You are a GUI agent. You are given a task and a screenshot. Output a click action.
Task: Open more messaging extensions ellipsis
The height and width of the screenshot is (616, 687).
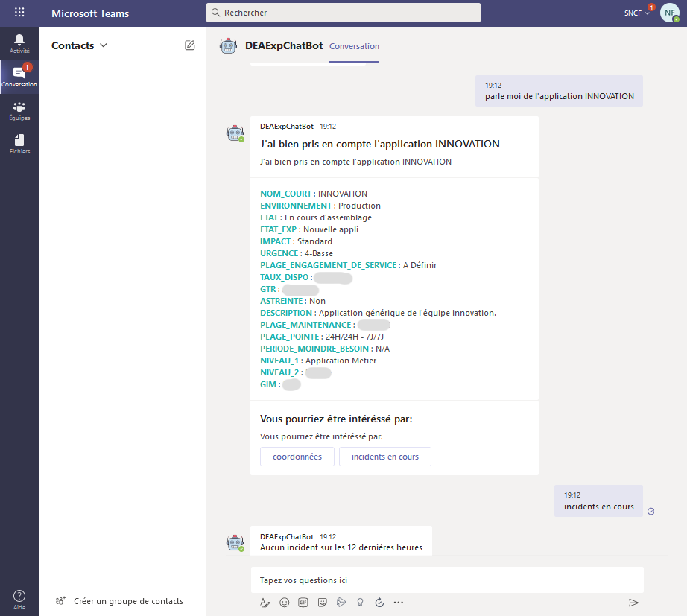[x=399, y=603]
